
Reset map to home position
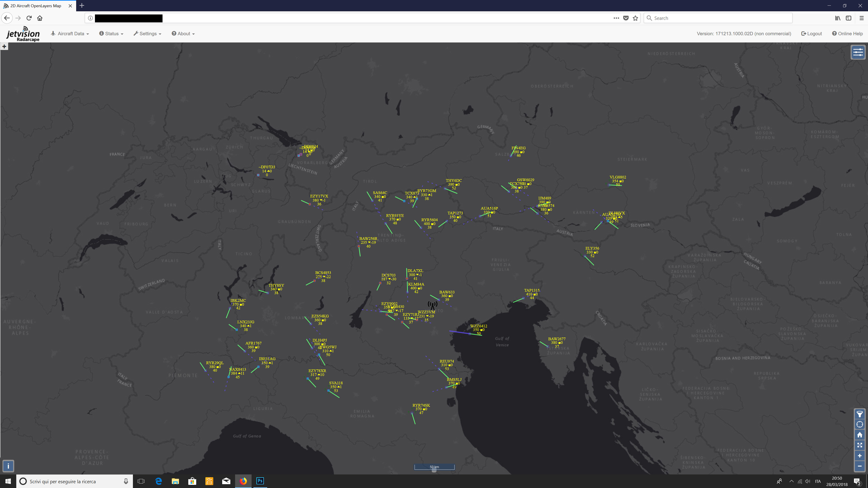click(860, 435)
